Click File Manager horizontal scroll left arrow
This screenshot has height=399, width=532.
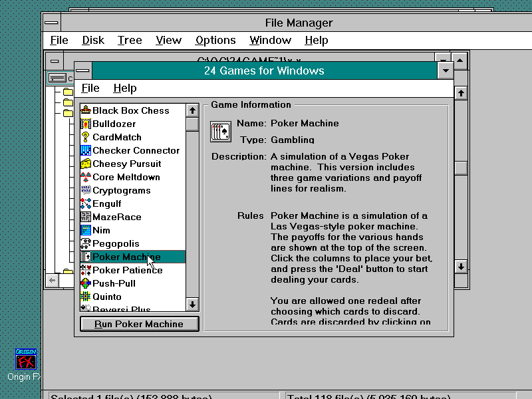(x=53, y=280)
